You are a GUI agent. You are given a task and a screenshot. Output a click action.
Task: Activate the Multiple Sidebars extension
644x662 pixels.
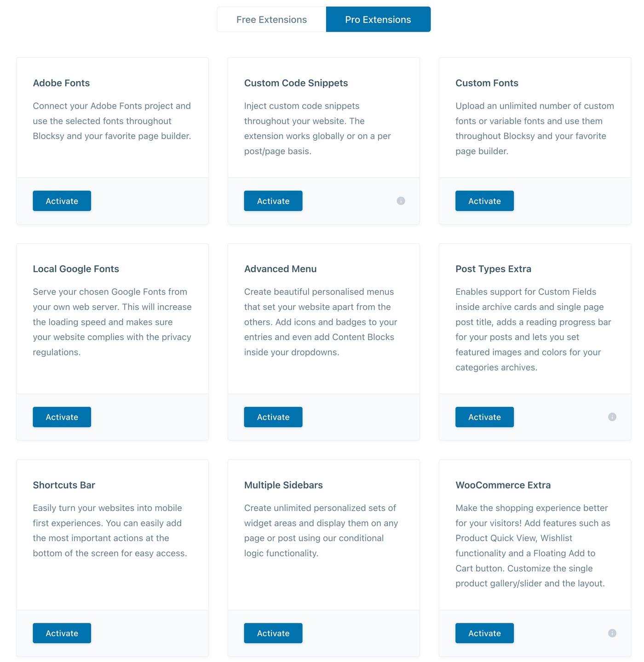tap(273, 633)
